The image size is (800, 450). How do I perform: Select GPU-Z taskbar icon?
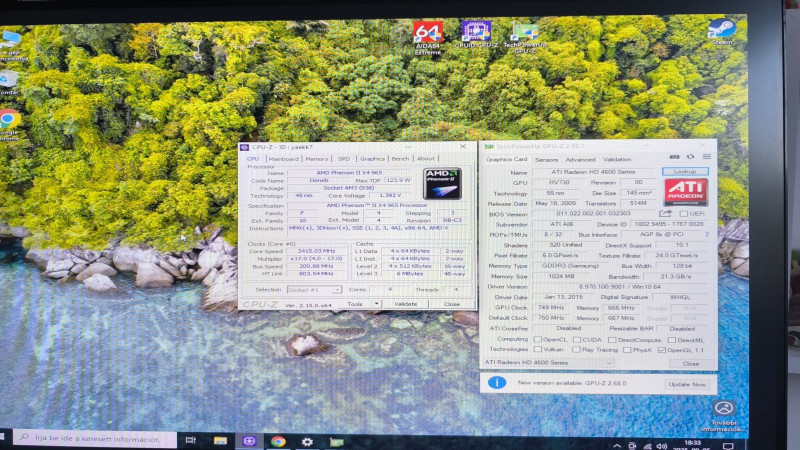pyautogui.click(x=336, y=442)
